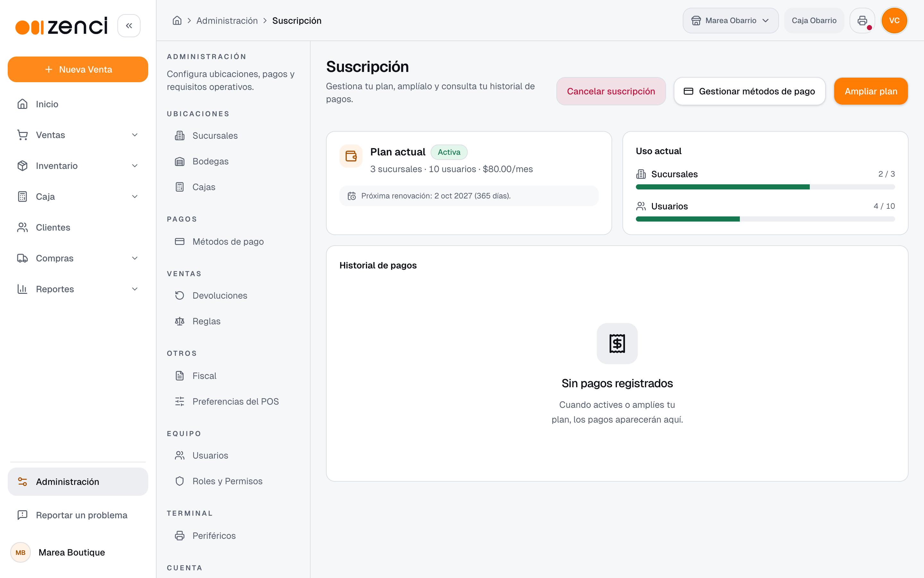
Task: Click Cancelar suscripción button
Action: (611, 92)
